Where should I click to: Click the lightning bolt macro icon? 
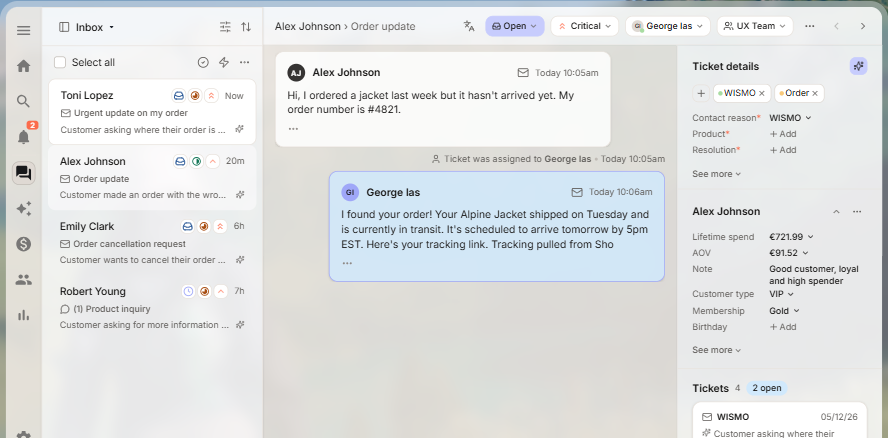[224, 62]
